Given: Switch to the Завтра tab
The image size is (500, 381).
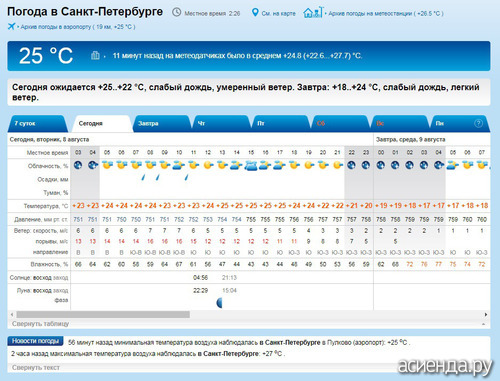Looking at the screenshot, I should [x=161, y=124].
